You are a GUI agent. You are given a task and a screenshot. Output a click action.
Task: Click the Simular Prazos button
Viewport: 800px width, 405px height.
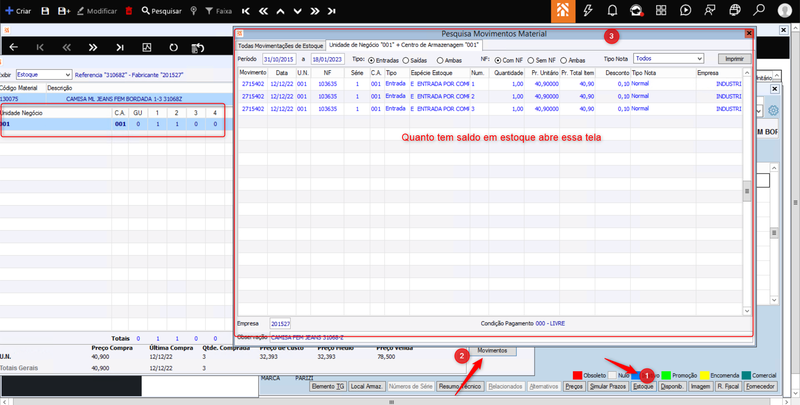click(x=608, y=387)
